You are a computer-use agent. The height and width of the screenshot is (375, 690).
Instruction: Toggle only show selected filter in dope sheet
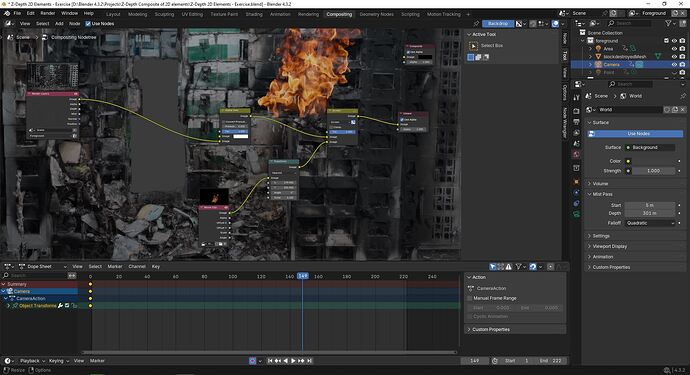click(493, 266)
